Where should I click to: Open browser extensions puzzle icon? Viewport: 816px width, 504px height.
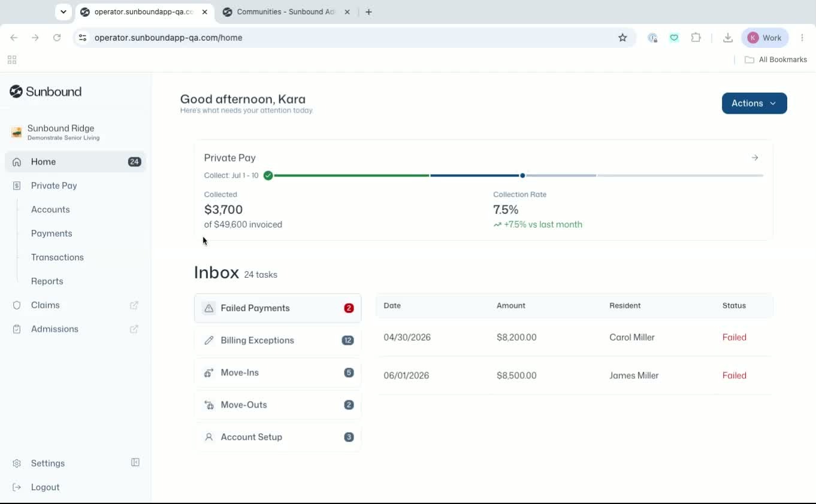pyautogui.click(x=696, y=38)
